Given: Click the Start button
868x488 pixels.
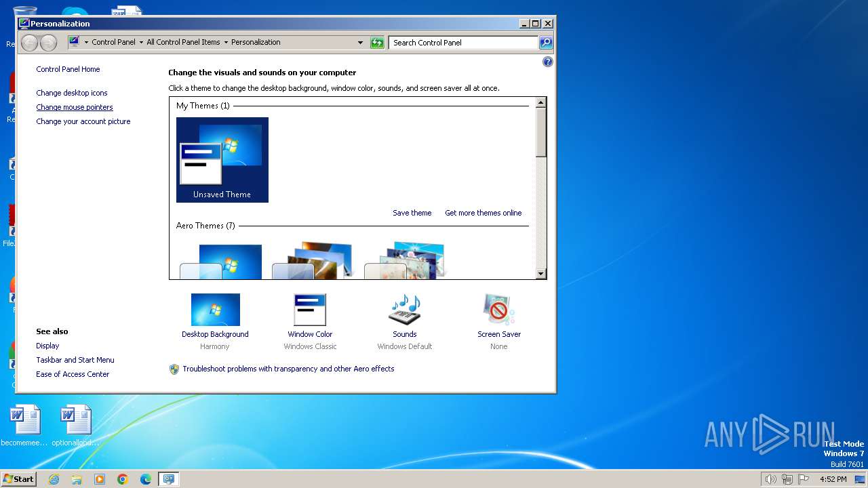Looking at the screenshot, I should click(18, 479).
